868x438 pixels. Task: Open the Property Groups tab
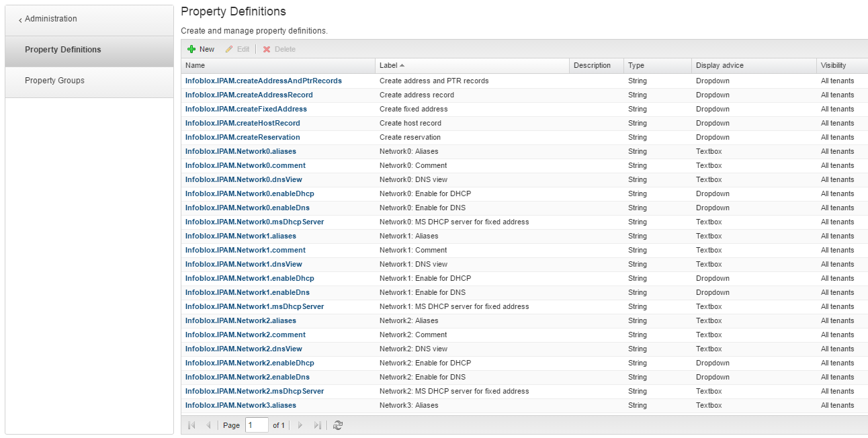(x=89, y=82)
